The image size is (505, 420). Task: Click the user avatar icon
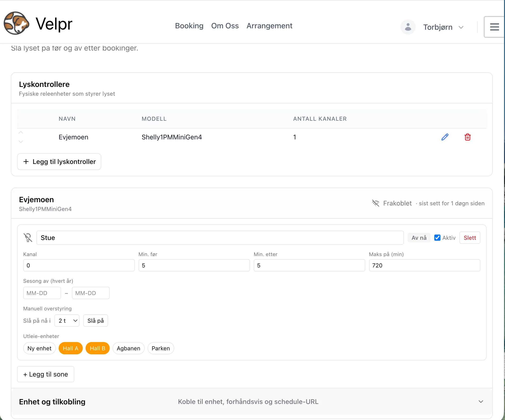408,27
